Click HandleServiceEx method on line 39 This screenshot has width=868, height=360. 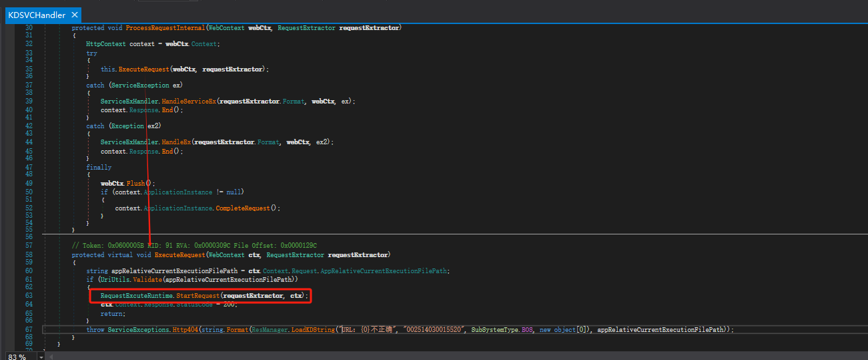click(191, 102)
